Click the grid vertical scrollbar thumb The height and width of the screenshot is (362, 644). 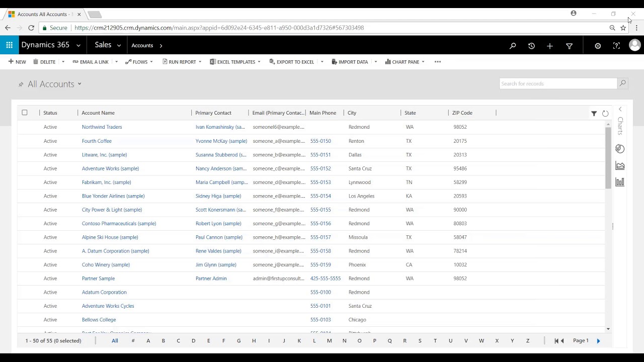(608, 157)
